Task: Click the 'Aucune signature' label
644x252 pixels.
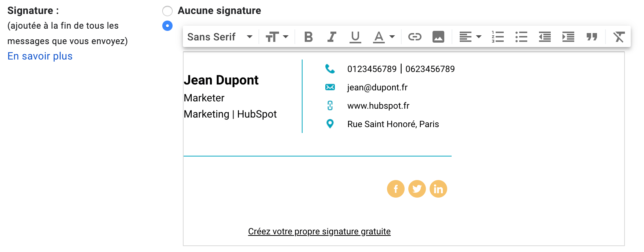Action: click(220, 11)
